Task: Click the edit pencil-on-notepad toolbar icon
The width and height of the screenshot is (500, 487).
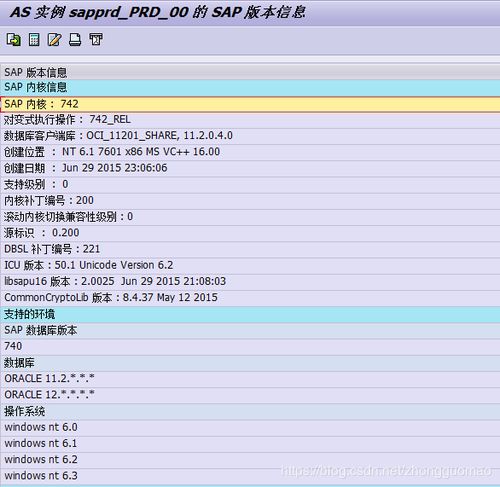Action: pyautogui.click(x=55, y=40)
